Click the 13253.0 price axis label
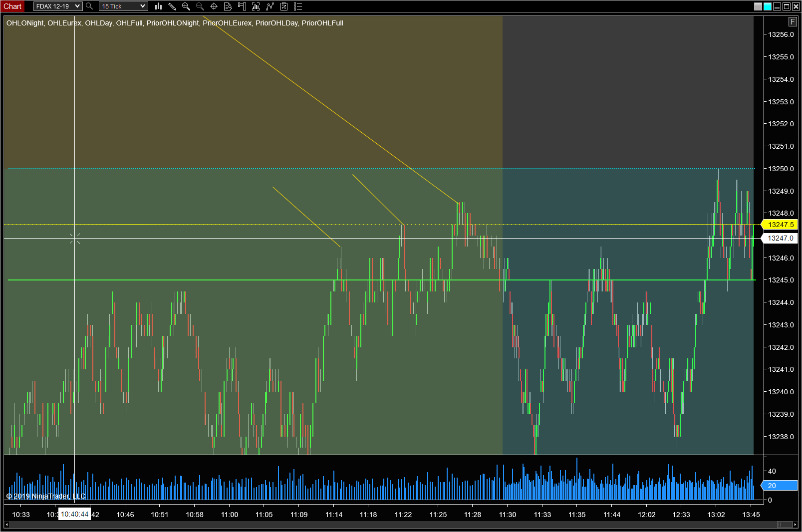This screenshot has width=802, height=532. pos(781,102)
